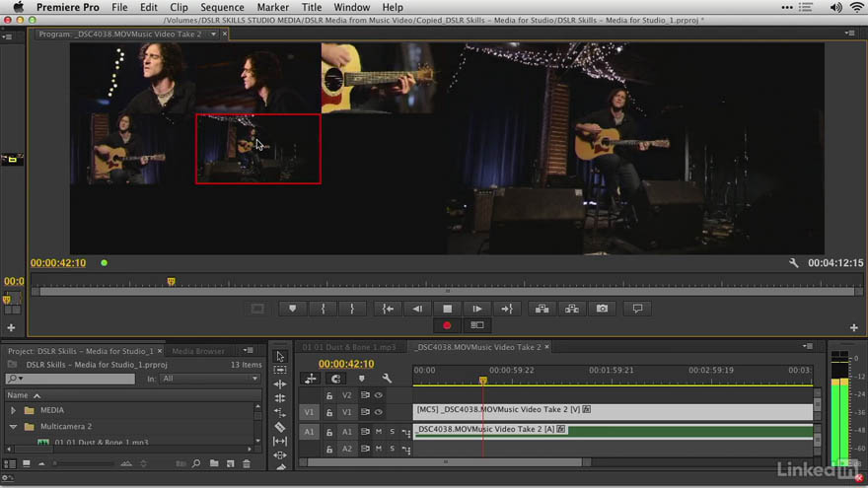Select the Rolling Edit tool
This screenshot has height=488, width=868.
(280, 398)
